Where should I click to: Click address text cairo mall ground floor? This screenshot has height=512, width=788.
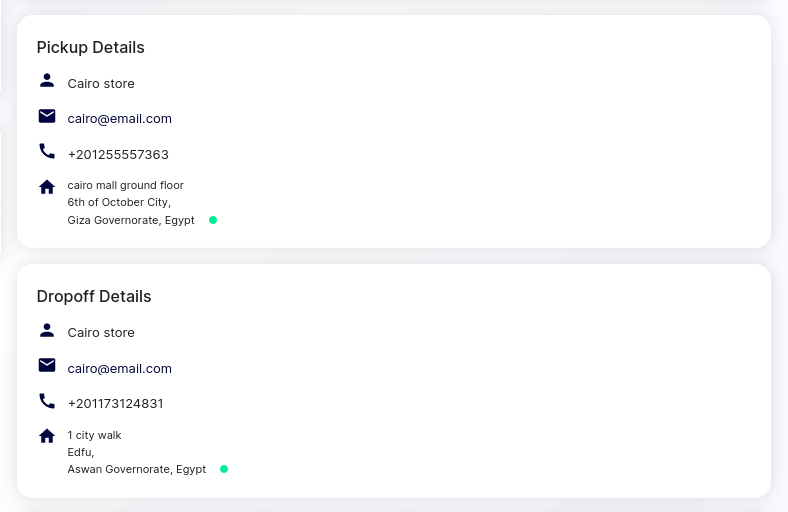[126, 185]
